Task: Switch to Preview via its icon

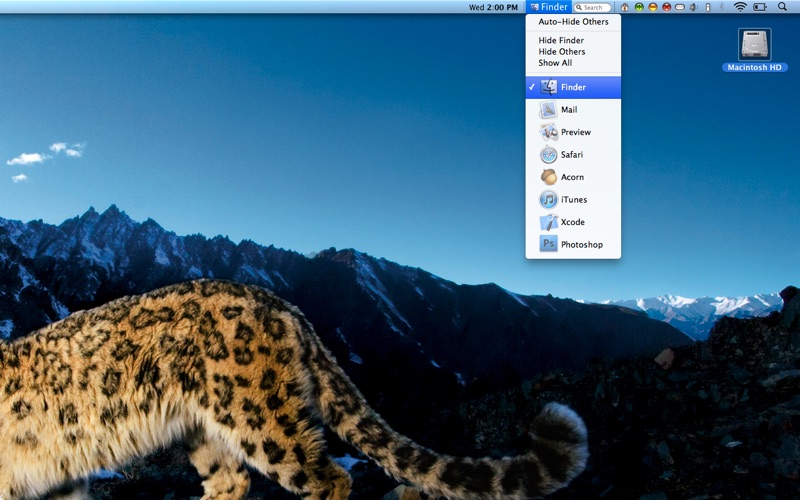Action: click(548, 132)
